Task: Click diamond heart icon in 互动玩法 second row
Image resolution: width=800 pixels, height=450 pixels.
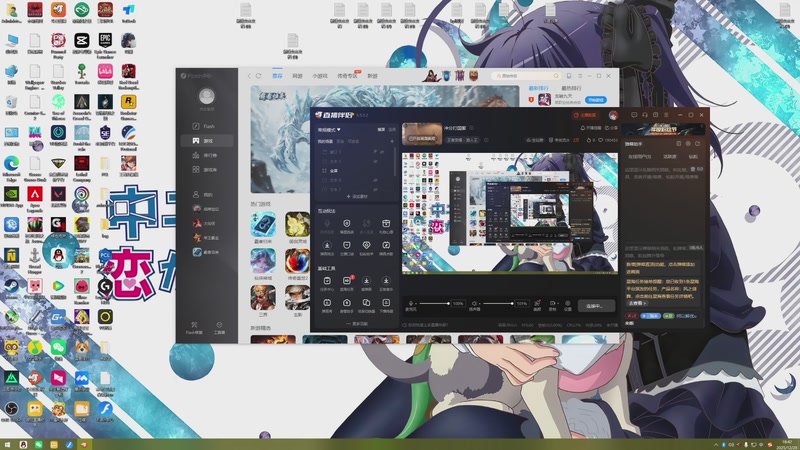Action: 366,246
